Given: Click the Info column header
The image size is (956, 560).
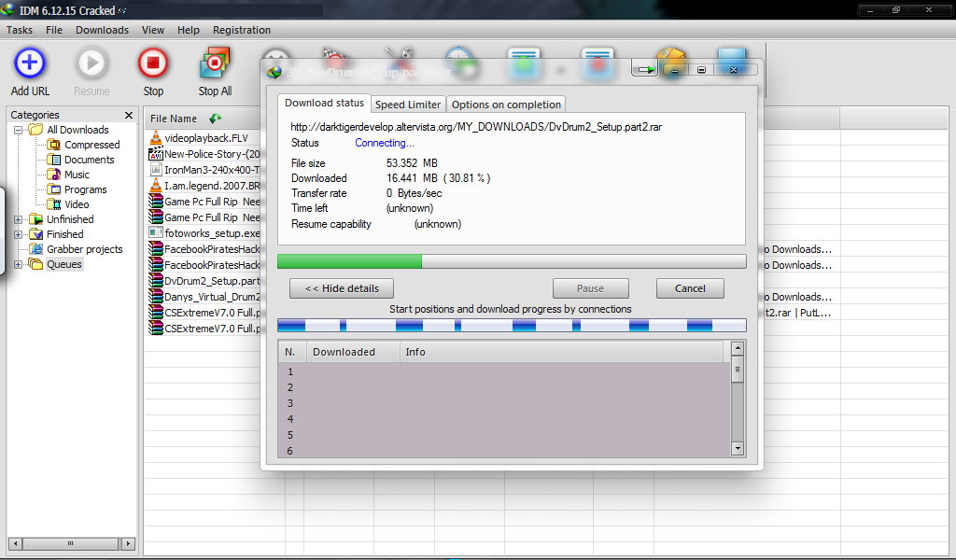Looking at the screenshot, I should point(561,352).
